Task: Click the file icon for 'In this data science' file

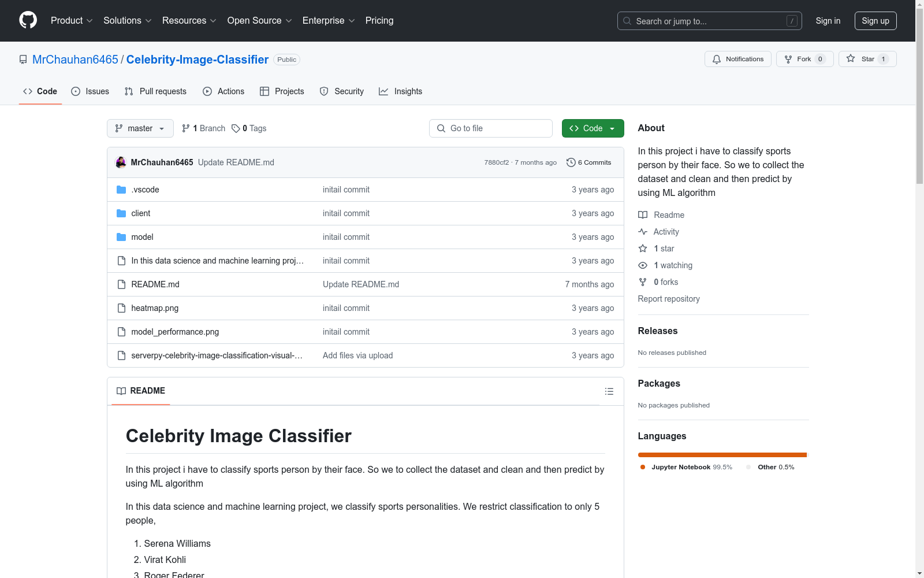Action: (121, 261)
